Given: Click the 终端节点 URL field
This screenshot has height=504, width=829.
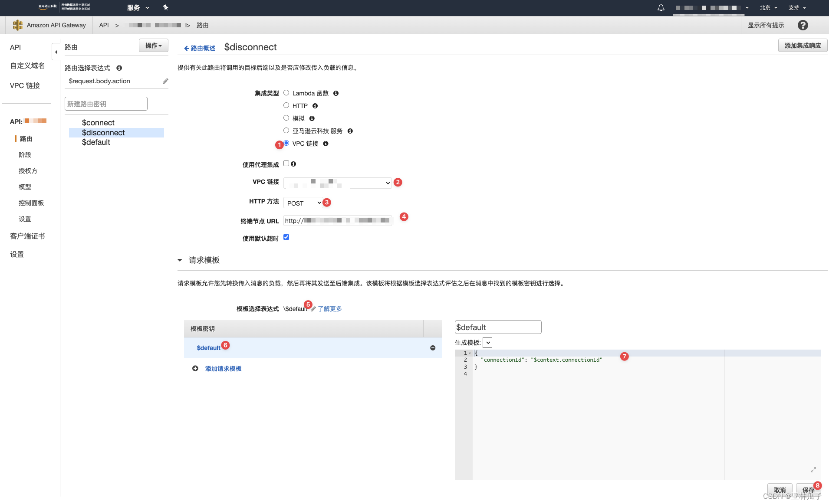Looking at the screenshot, I should pos(338,220).
